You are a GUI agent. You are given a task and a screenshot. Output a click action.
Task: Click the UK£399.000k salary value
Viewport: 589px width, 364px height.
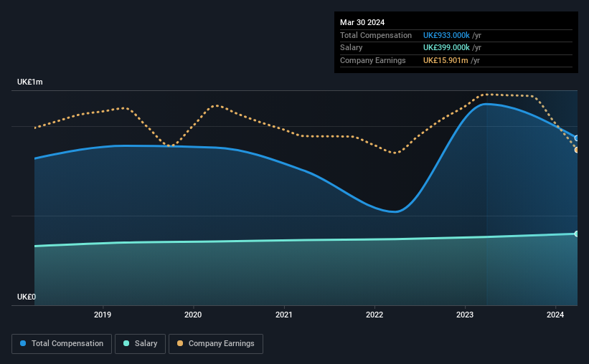tap(446, 48)
